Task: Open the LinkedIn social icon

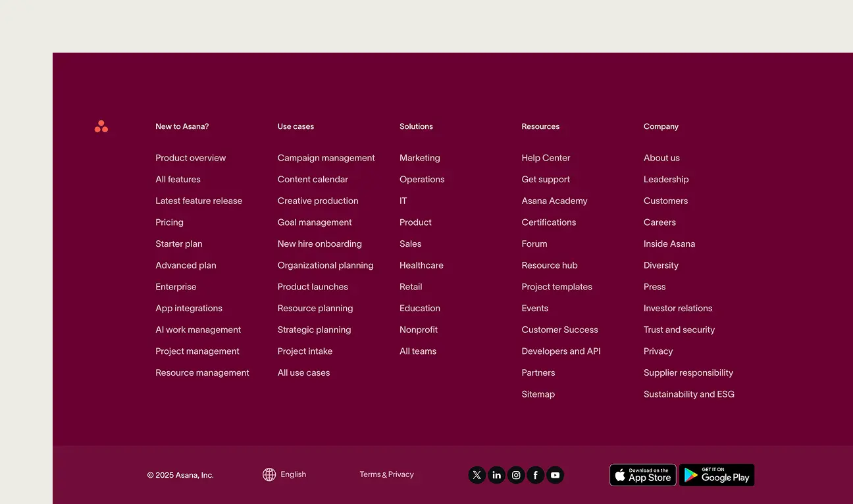Action: click(497, 475)
